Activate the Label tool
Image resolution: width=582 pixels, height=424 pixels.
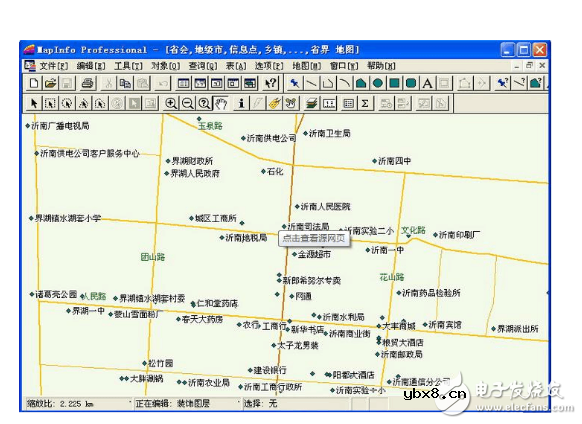click(275, 104)
